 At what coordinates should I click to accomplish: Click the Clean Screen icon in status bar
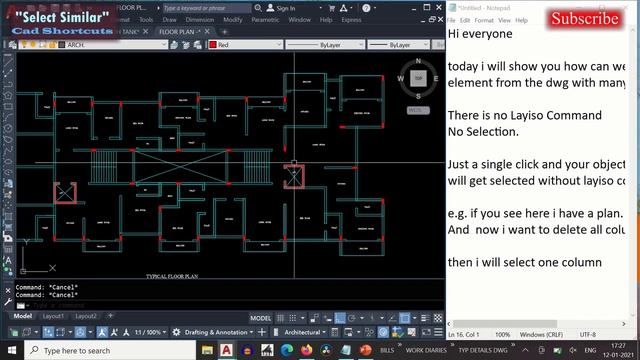click(426, 332)
